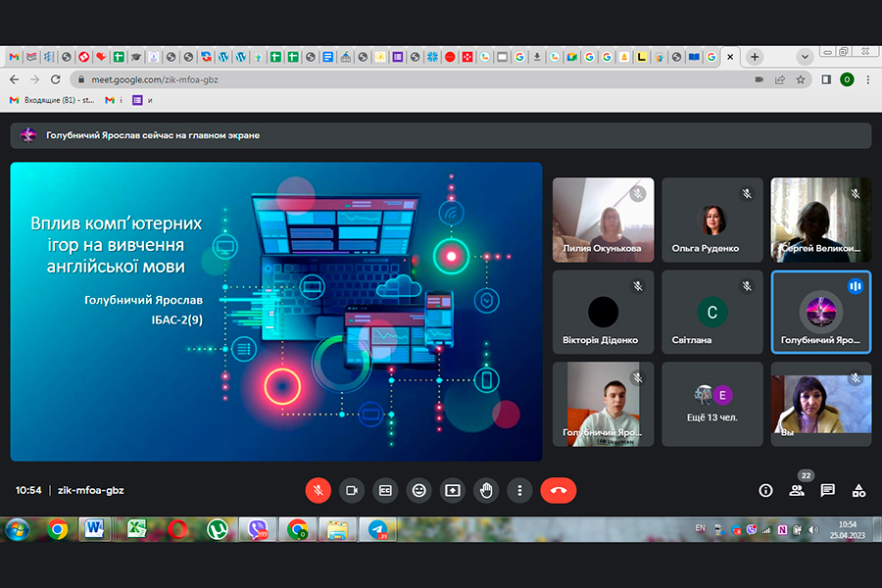Turn on captions

tap(385, 490)
